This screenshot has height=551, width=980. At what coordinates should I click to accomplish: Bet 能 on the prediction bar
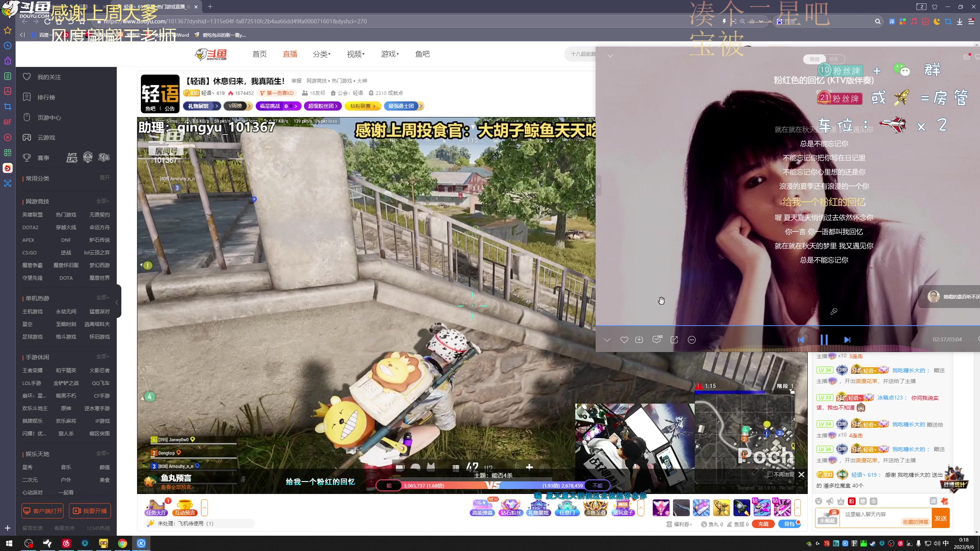[x=389, y=486]
